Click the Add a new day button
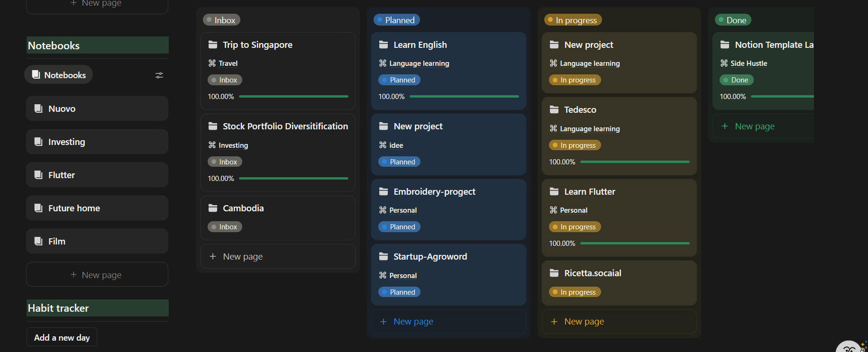The height and width of the screenshot is (352, 868). [62, 337]
